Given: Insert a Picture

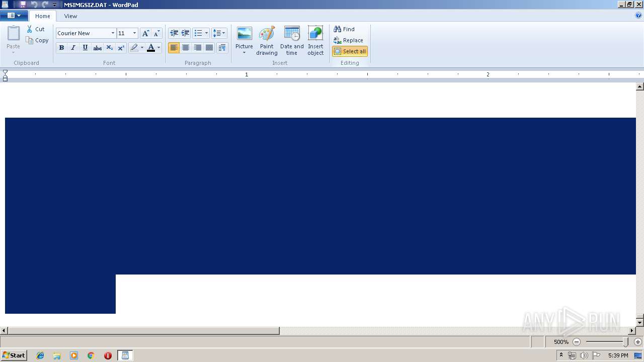Looking at the screenshot, I should 245,34.
